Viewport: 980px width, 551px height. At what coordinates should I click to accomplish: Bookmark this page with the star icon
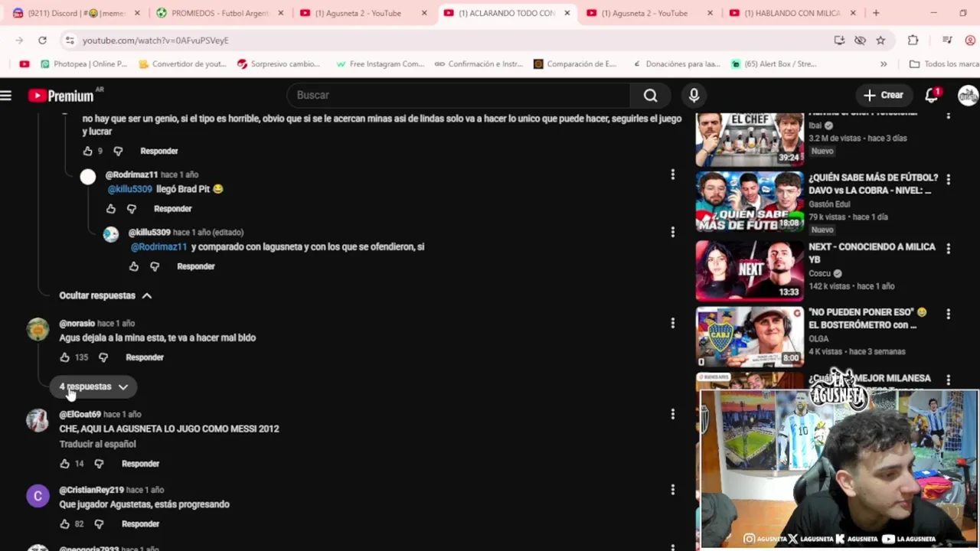(880, 40)
